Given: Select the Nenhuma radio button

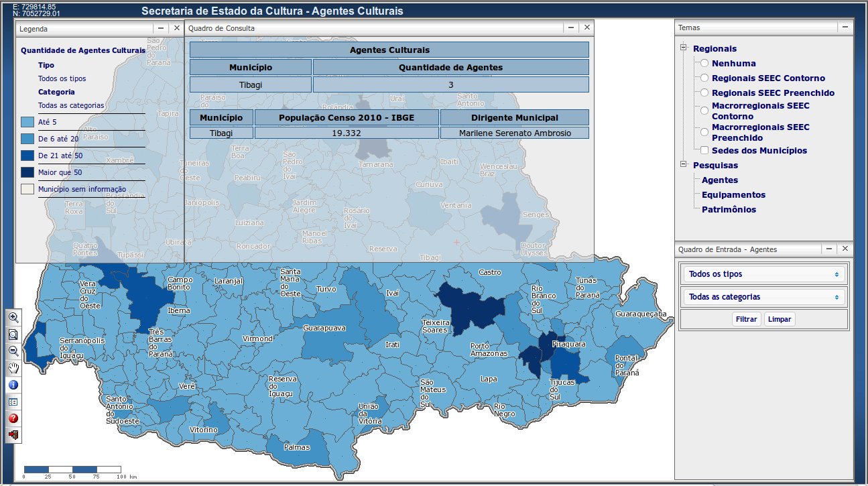Looking at the screenshot, I should (704, 63).
